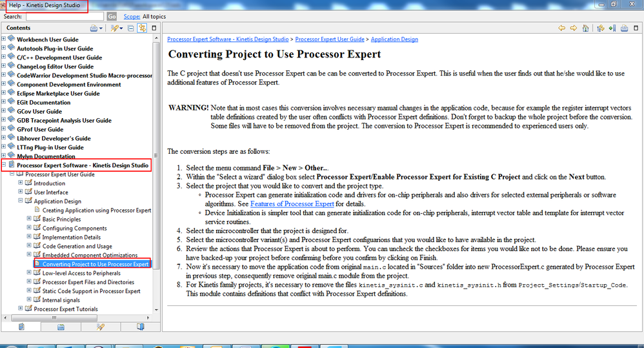Viewport: 644px width, 348px height.
Task: Open Static Code Support in Processor Expert topic
Action: coord(91,291)
